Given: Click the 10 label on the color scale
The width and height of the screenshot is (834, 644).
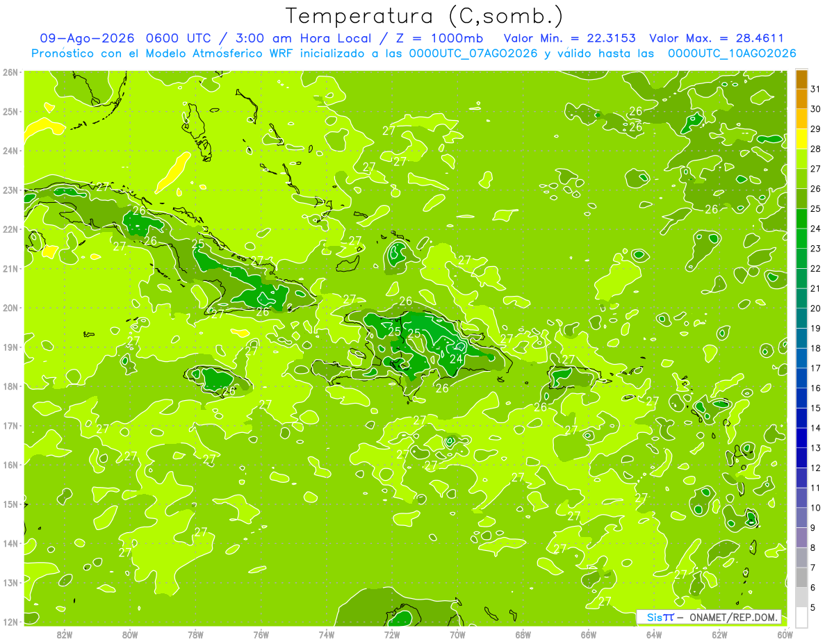Looking at the screenshot, I should click(816, 508).
